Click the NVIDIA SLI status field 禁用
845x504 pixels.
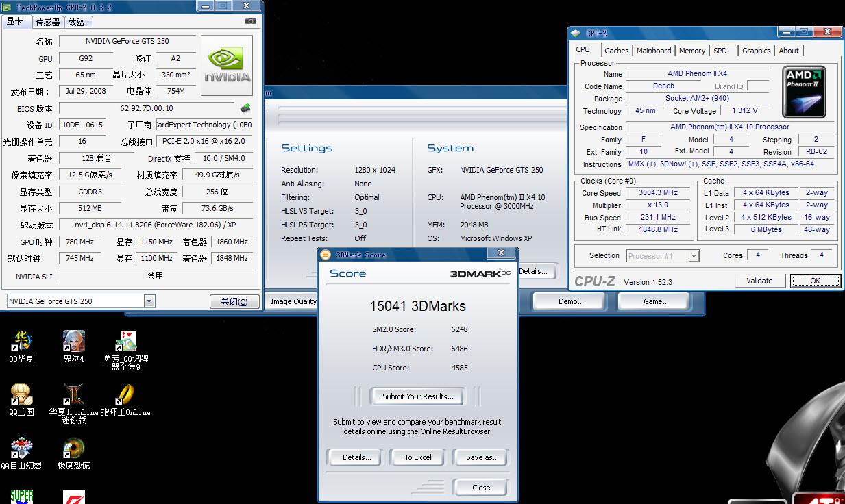tap(155, 275)
